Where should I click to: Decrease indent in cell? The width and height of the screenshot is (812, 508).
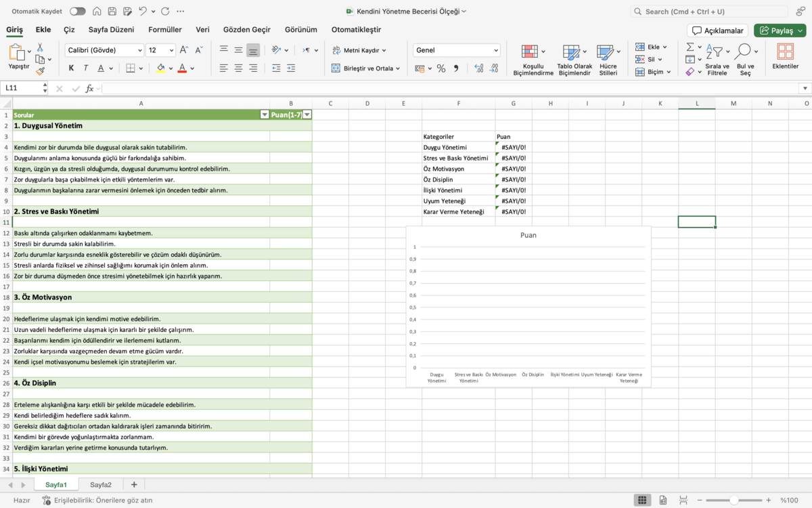(x=276, y=68)
